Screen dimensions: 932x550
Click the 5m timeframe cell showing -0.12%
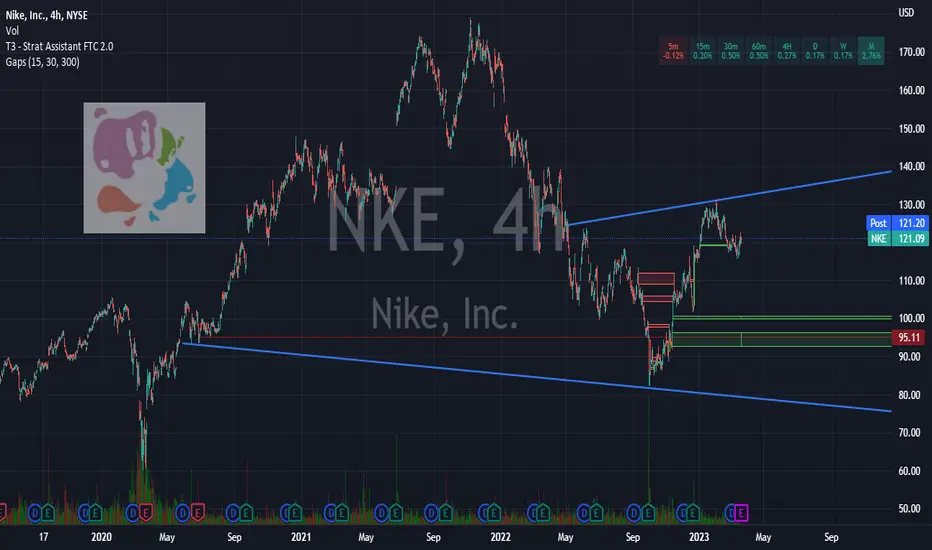[x=673, y=51]
